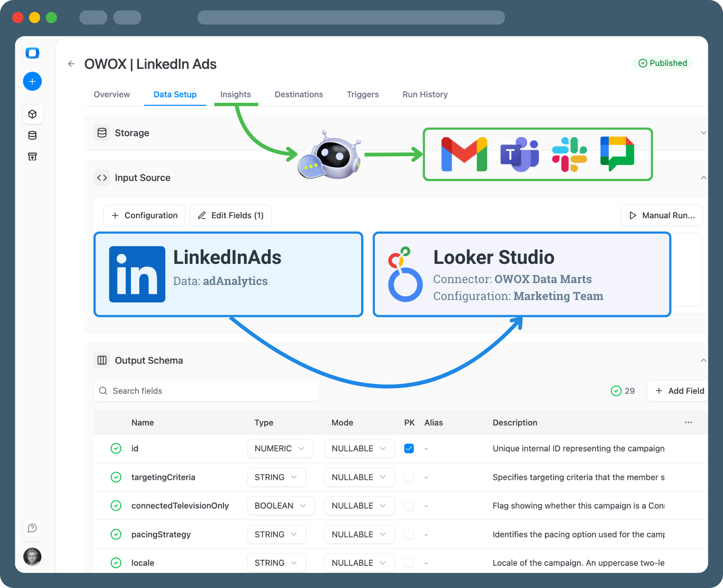Click the user avatar in sidebar
The width and height of the screenshot is (723, 588).
32,557
